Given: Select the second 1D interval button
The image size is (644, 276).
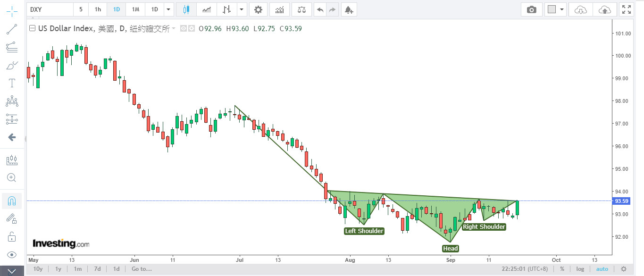Looking at the screenshot, I should tap(154, 9).
